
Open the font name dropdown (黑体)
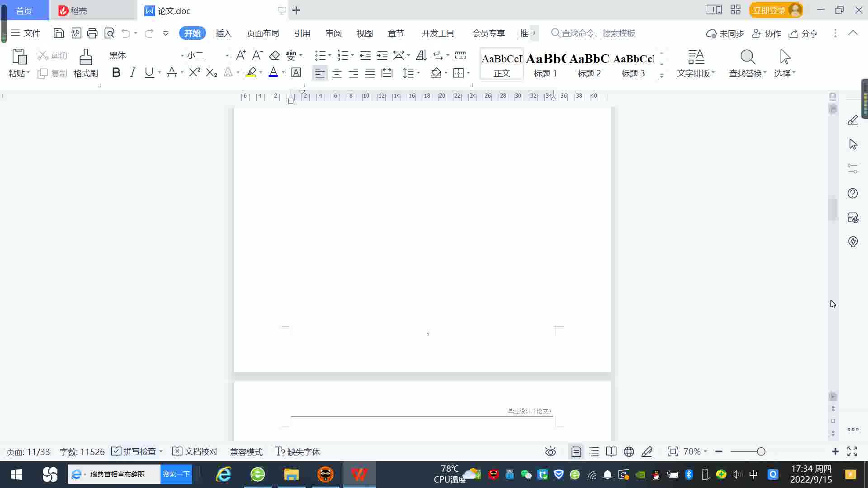182,56
